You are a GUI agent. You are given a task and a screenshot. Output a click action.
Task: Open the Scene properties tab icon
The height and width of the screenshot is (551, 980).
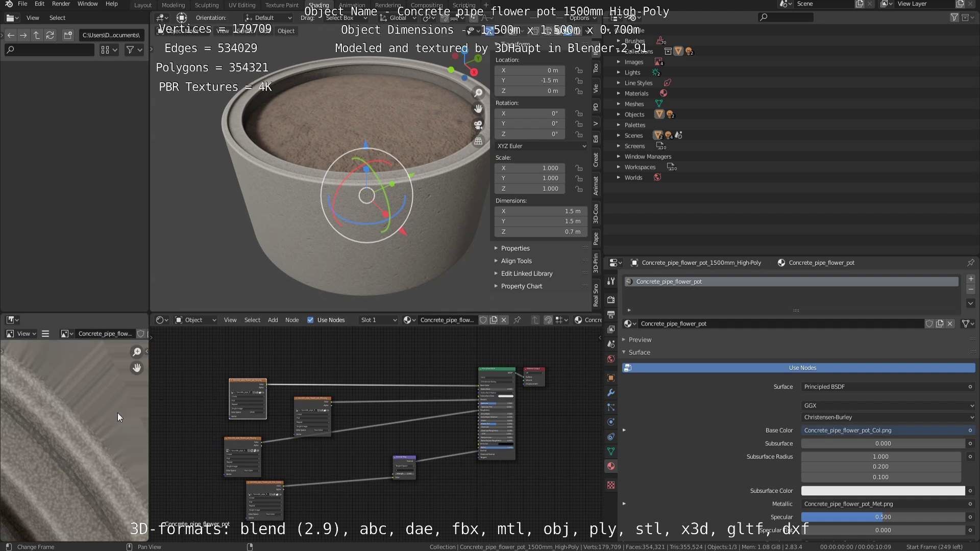(x=611, y=344)
